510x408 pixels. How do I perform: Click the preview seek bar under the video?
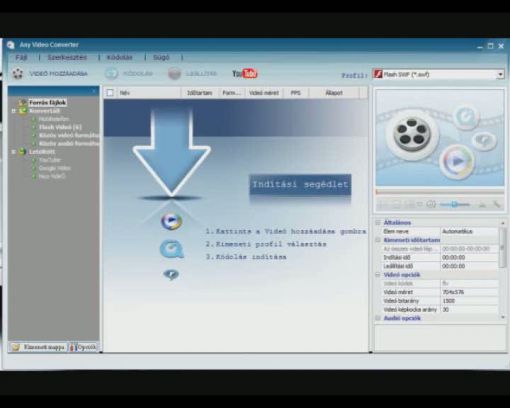pos(440,192)
